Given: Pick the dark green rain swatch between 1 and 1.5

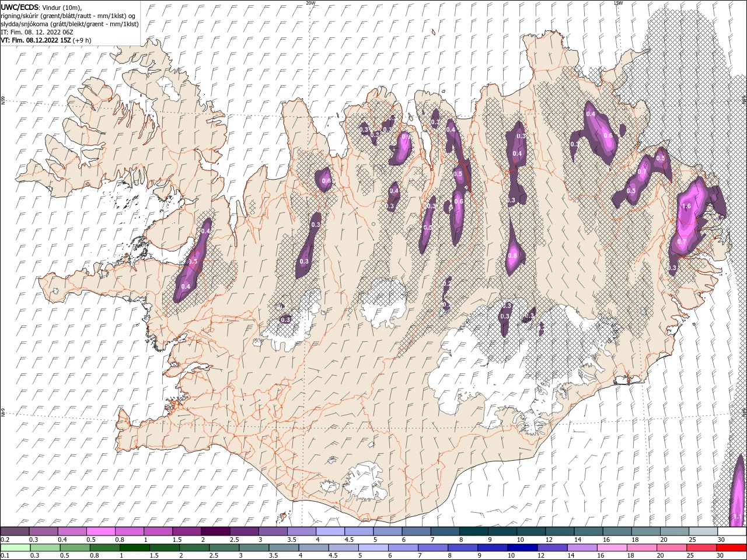Looking at the screenshot, I should pos(135,547).
